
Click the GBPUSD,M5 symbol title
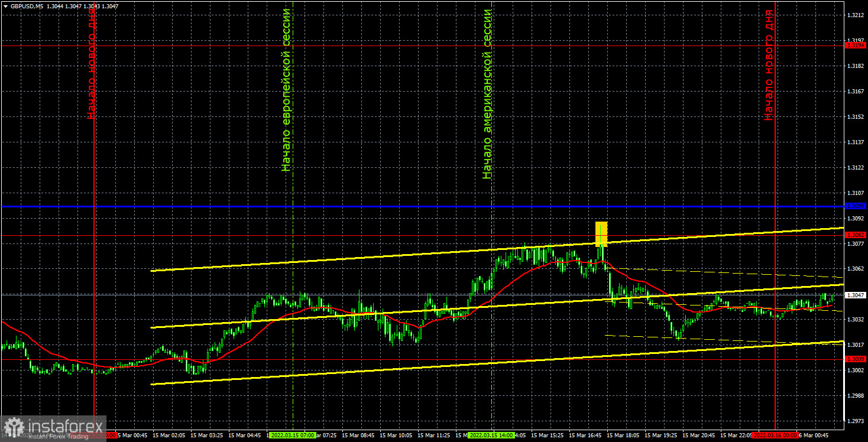(x=27, y=6)
